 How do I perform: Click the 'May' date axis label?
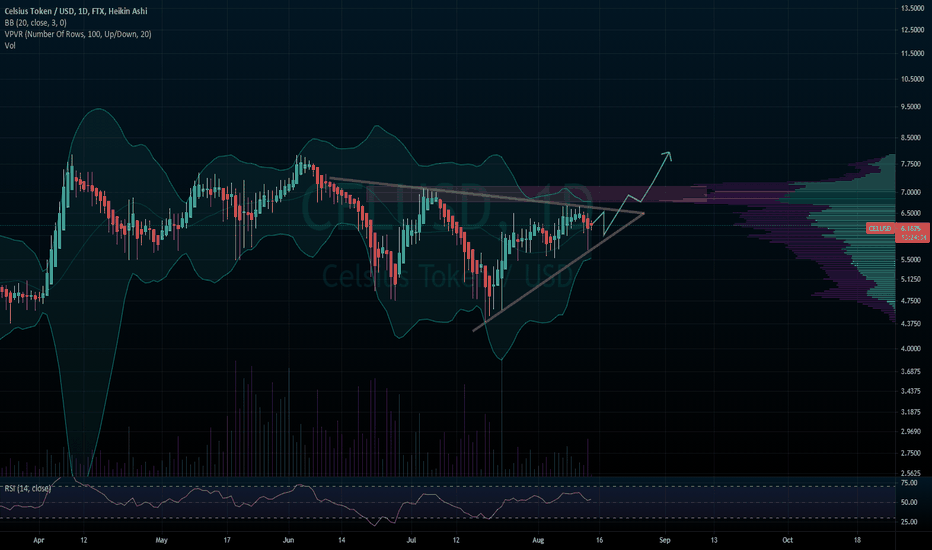pyautogui.click(x=161, y=540)
